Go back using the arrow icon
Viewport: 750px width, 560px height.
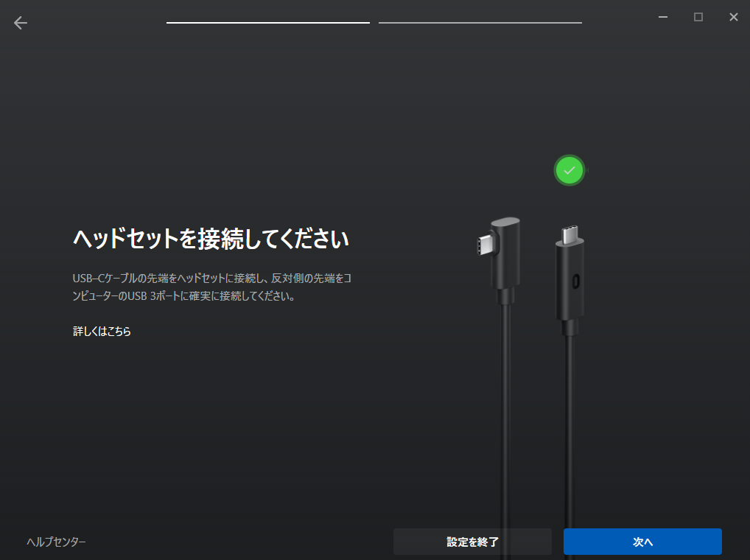click(x=20, y=23)
